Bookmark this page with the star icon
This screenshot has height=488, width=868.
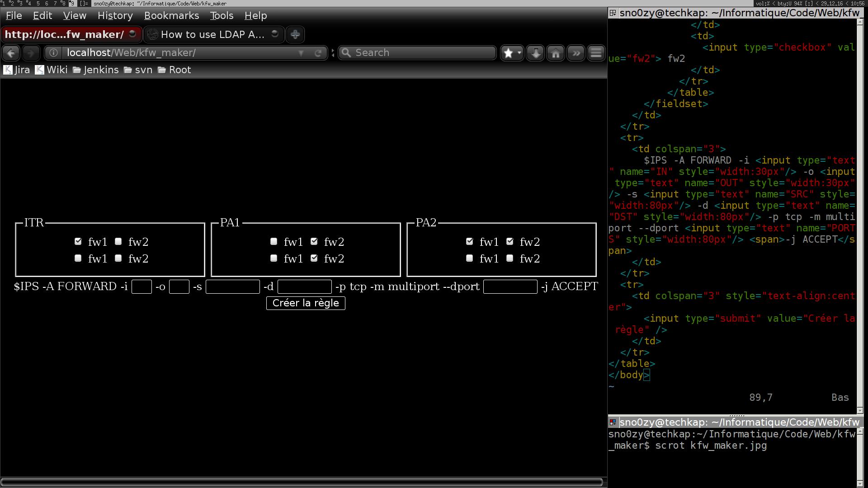(x=508, y=53)
